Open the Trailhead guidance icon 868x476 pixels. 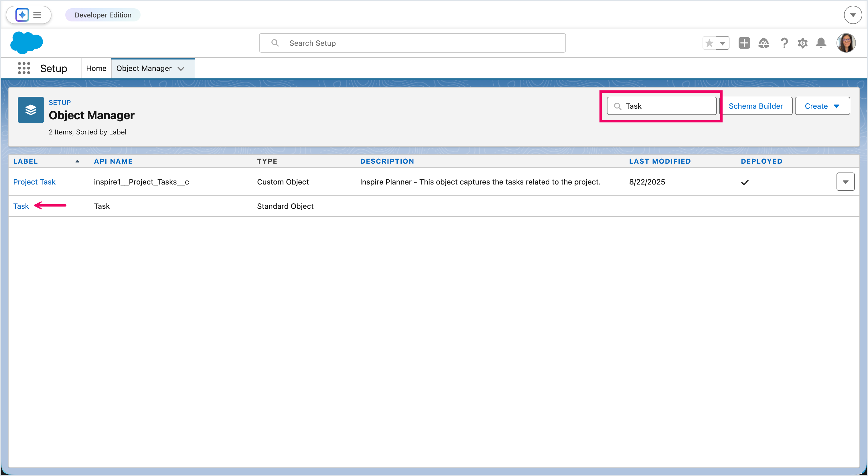click(764, 43)
